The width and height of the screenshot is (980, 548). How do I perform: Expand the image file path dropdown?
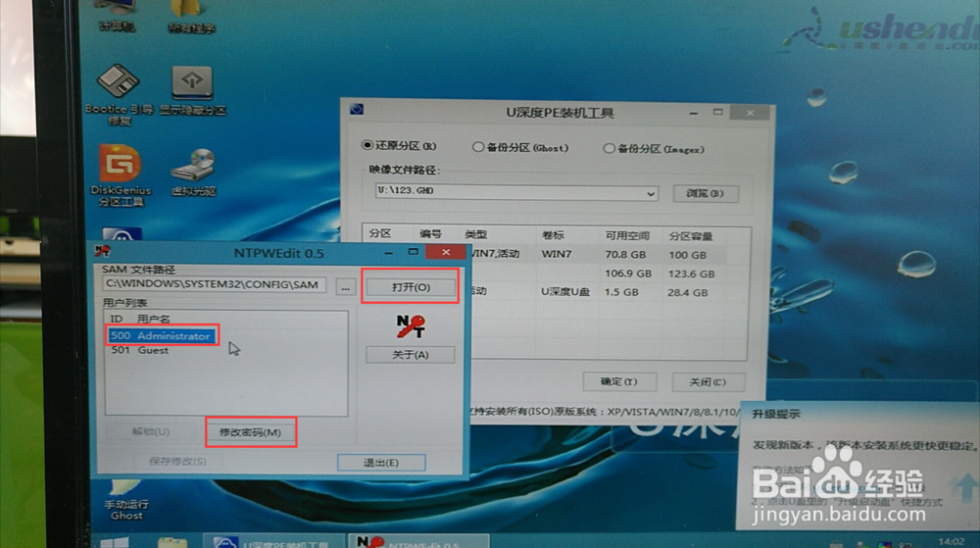point(651,194)
